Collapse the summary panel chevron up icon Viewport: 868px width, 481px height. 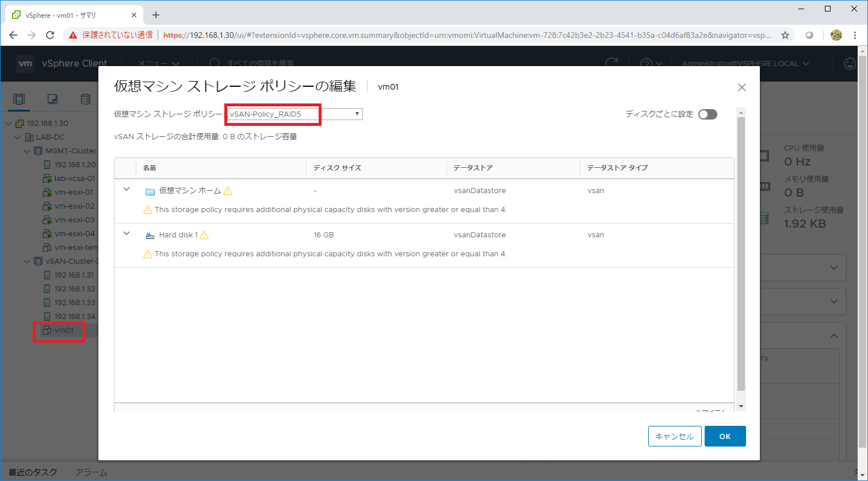pyautogui.click(x=834, y=336)
